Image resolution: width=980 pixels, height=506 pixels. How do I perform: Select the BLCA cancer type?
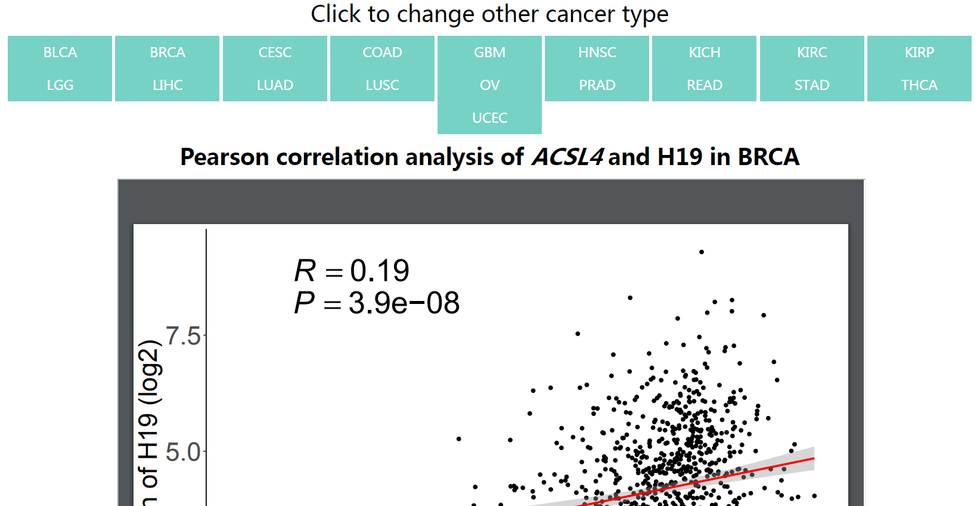[60, 52]
